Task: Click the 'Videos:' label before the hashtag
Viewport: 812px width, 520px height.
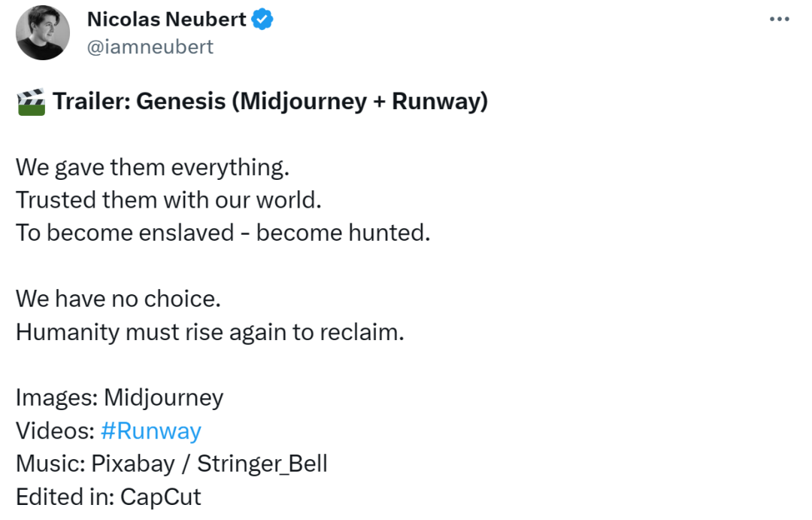Action: tap(56, 431)
